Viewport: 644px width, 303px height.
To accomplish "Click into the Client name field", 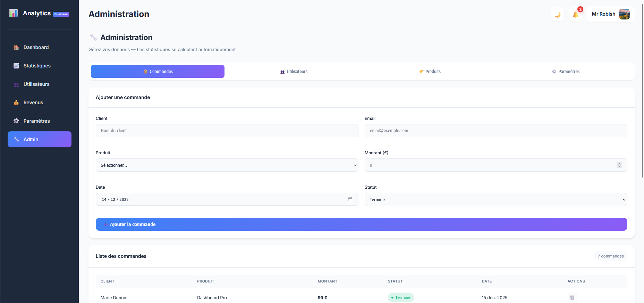I will tap(227, 131).
